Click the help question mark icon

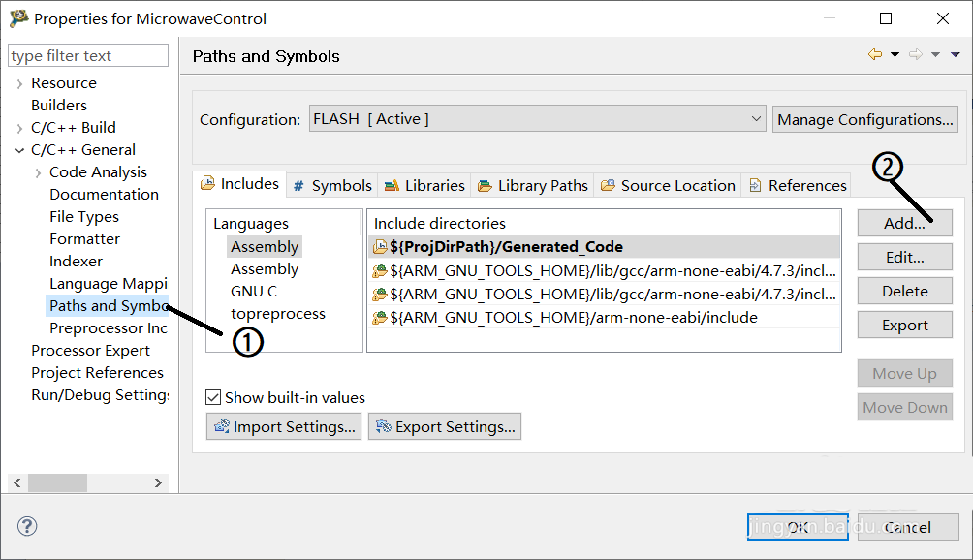[27, 526]
